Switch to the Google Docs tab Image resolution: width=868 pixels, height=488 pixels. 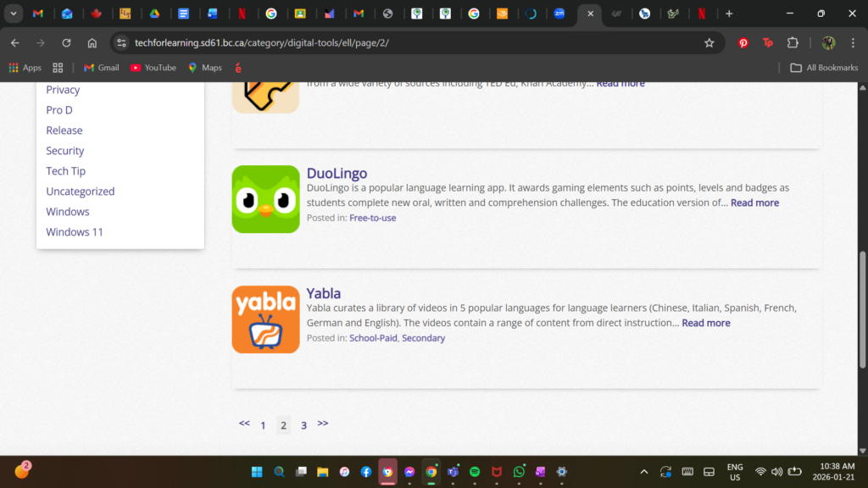[x=183, y=14]
